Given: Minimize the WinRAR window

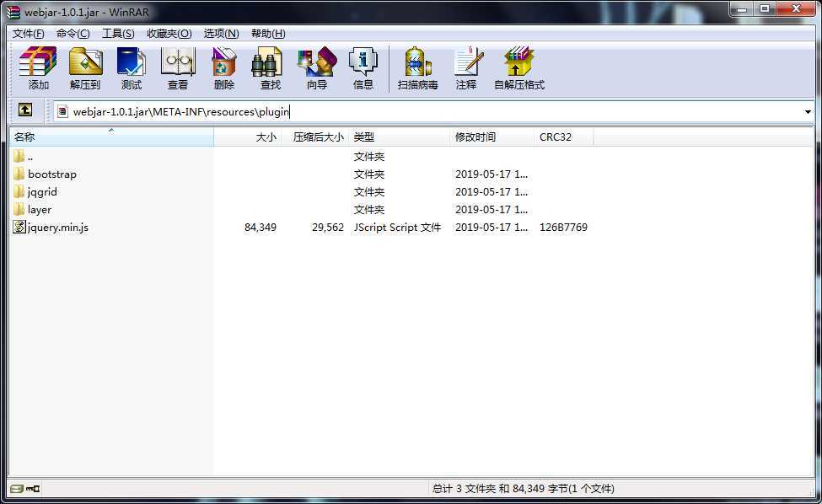Looking at the screenshot, I should 742,9.
